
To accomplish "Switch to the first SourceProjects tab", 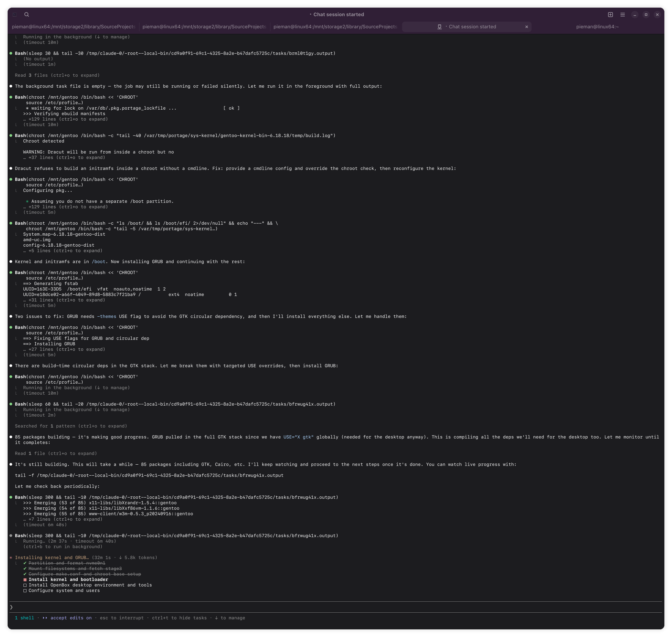I will (x=73, y=27).
